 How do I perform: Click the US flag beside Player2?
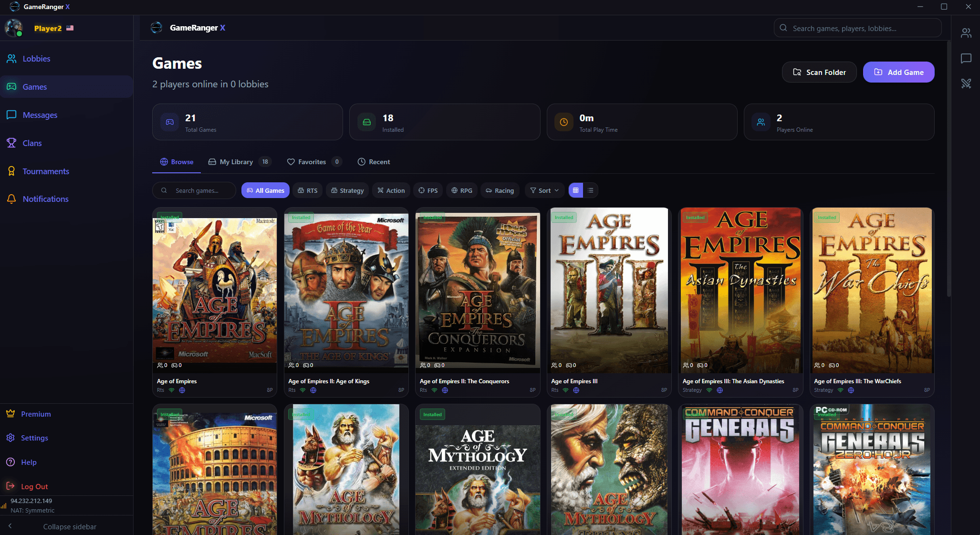click(x=70, y=28)
